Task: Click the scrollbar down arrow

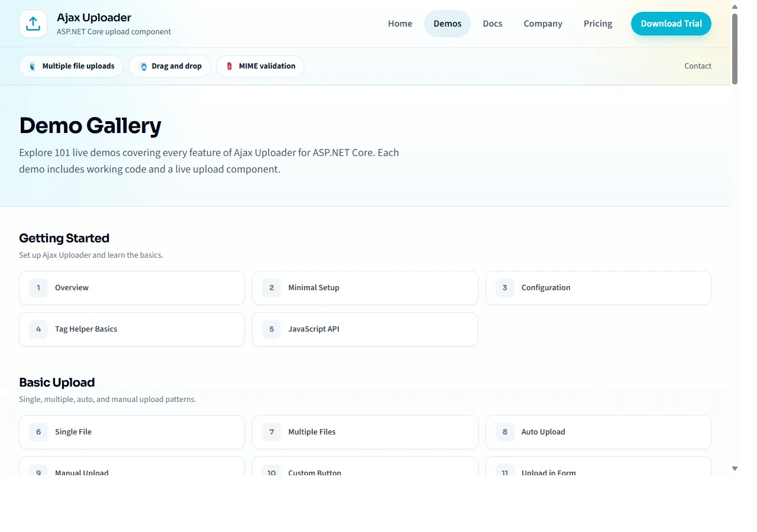Action: pos(735,468)
